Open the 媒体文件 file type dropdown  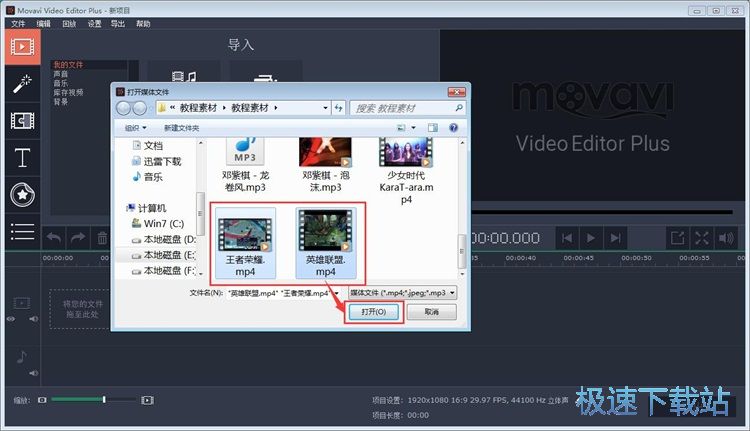coord(402,293)
